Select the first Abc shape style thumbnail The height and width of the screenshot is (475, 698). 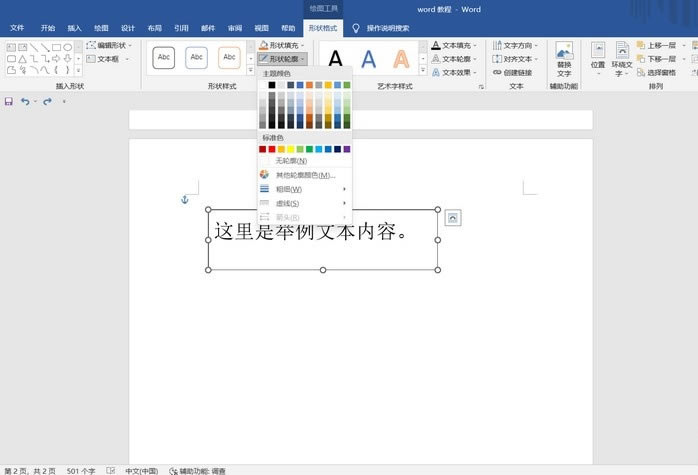pyautogui.click(x=164, y=58)
